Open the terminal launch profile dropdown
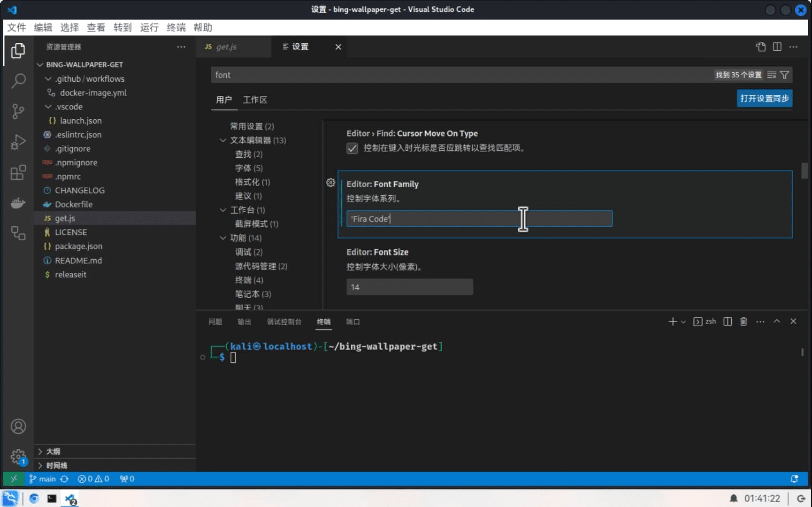Image resolution: width=812 pixels, height=507 pixels. click(x=683, y=322)
